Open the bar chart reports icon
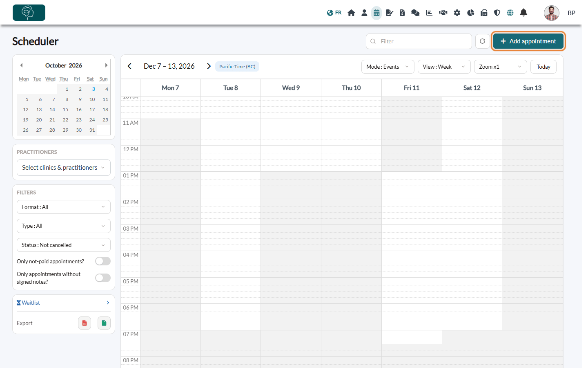 pyautogui.click(x=429, y=13)
